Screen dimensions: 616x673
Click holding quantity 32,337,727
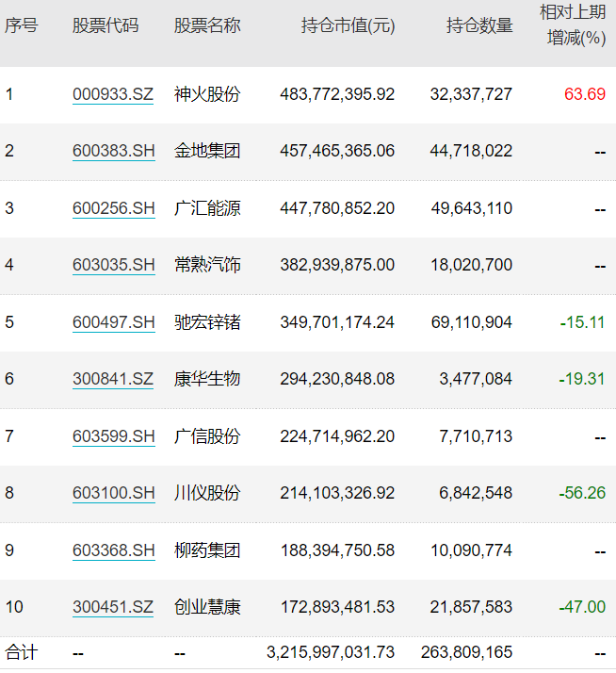coord(471,94)
